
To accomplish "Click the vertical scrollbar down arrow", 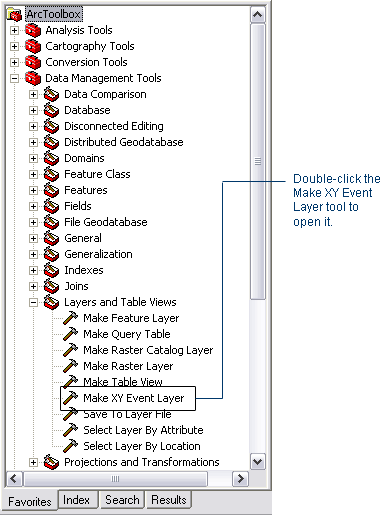I will tap(258, 462).
